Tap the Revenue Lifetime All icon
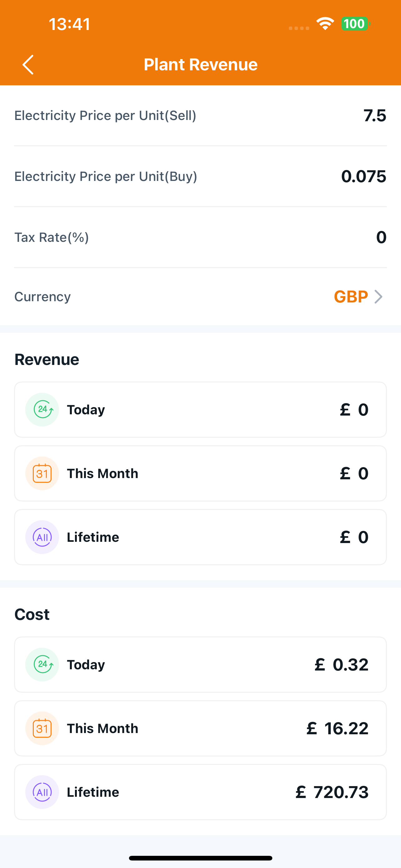The height and width of the screenshot is (868, 401). pos(42,537)
